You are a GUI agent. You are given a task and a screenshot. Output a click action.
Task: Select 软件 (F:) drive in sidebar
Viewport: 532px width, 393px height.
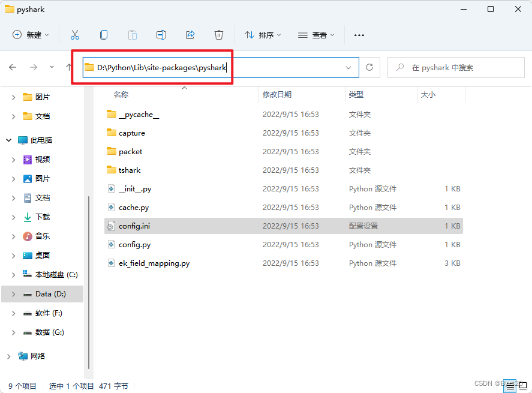coord(43,313)
